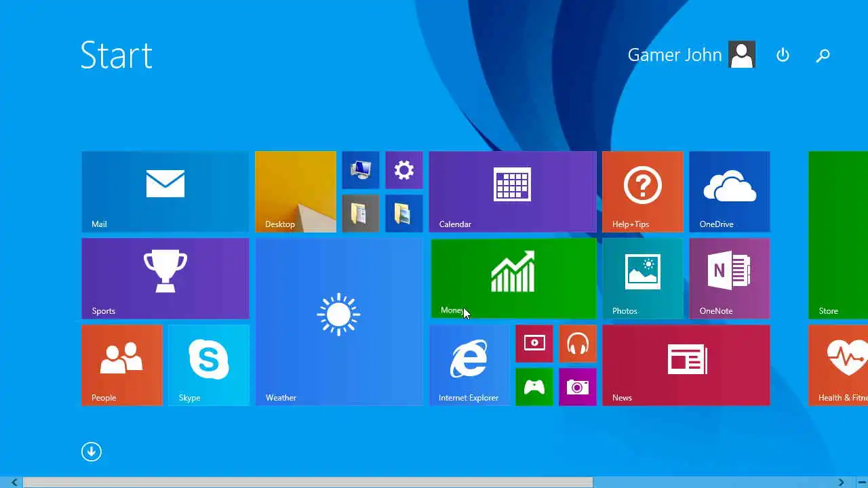Open the Pictures folder tile
Screen dimensions: 868x488
(x=404, y=213)
